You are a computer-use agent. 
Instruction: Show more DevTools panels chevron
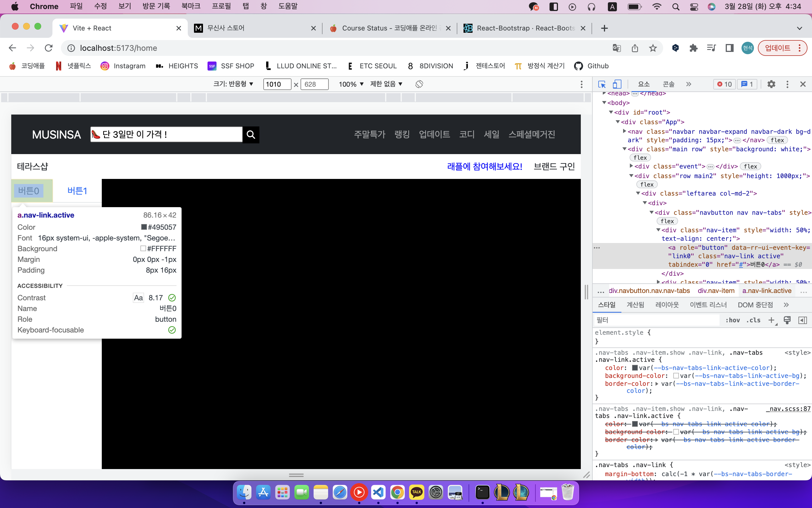point(689,84)
